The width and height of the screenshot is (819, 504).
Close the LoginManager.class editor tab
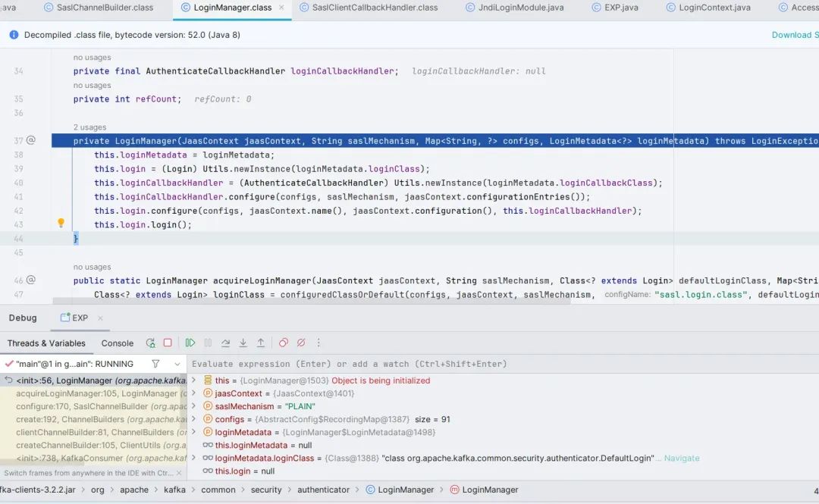pos(281,8)
